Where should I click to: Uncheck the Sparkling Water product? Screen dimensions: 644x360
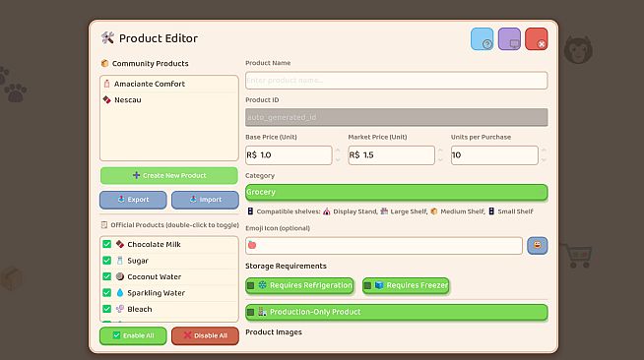pyautogui.click(x=106, y=293)
